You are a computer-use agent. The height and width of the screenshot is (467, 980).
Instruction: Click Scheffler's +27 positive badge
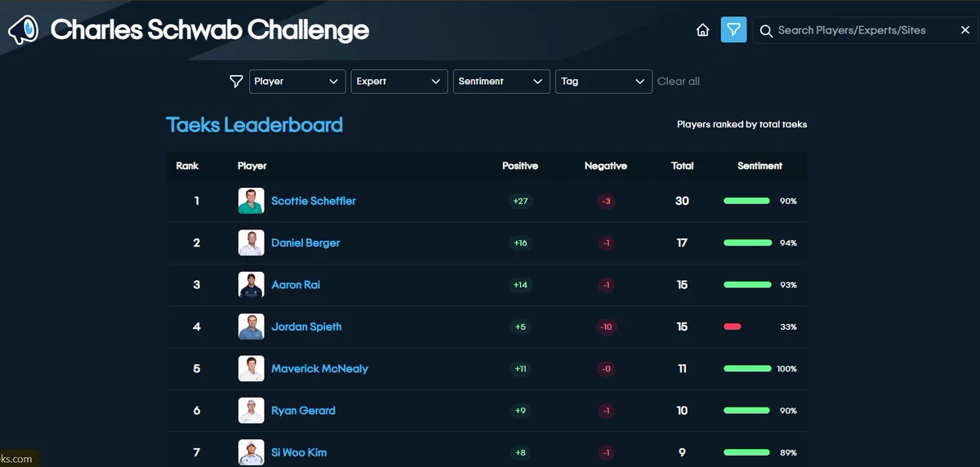click(520, 201)
